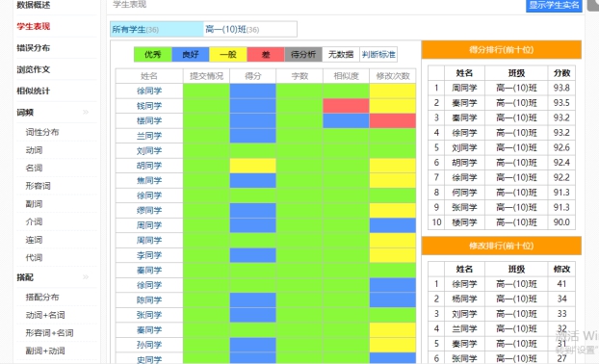The height and width of the screenshot is (364, 599).
Task: Go to 错误分布 page
Action: point(34,48)
